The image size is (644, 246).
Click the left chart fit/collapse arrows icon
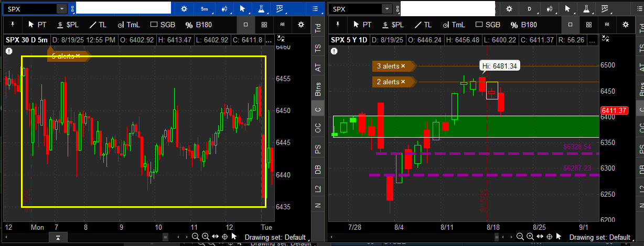pos(282,38)
